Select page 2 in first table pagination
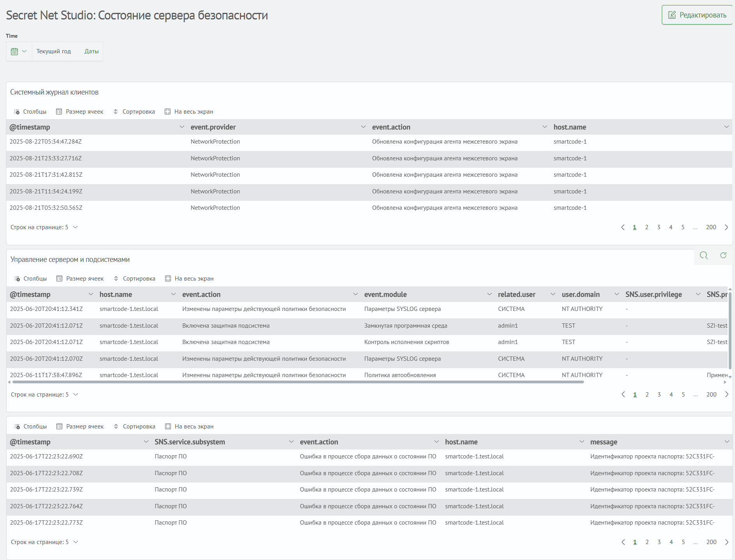This screenshot has height=560, width=735. (647, 227)
